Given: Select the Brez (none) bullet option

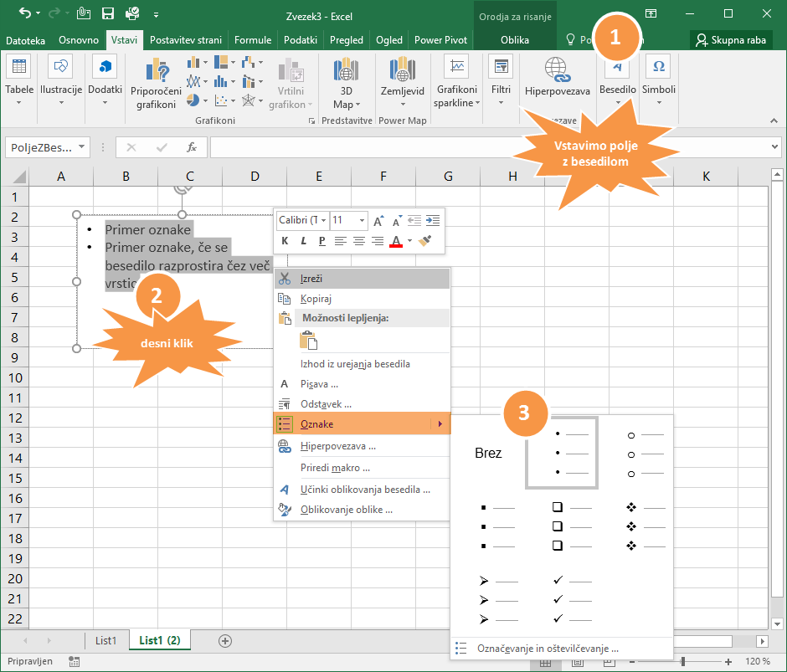Looking at the screenshot, I should [488, 454].
